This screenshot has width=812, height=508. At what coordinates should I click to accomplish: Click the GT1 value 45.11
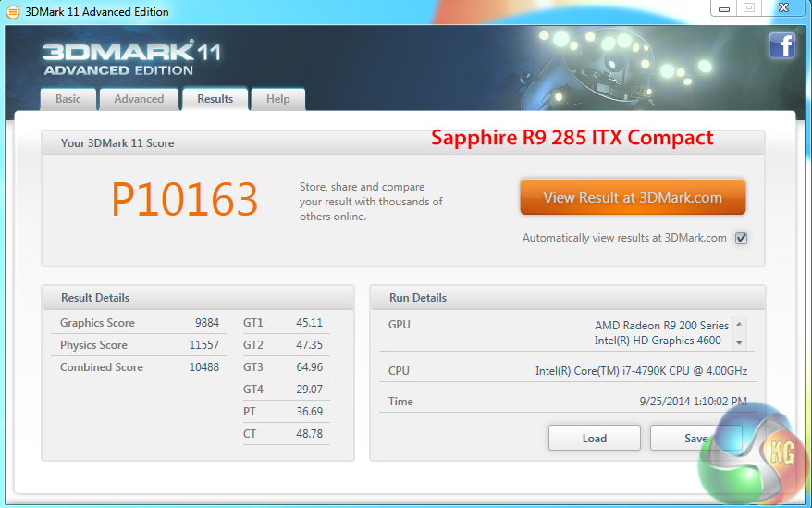(x=309, y=322)
